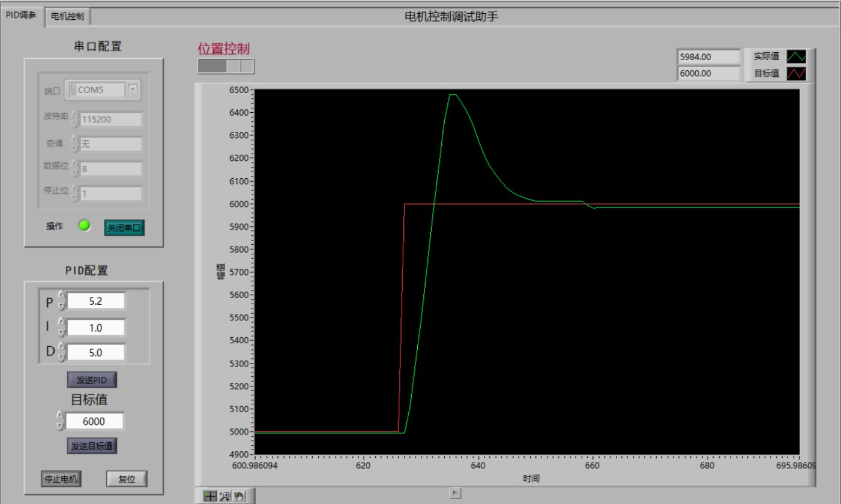Click the 115200 baud rate field

[110, 119]
